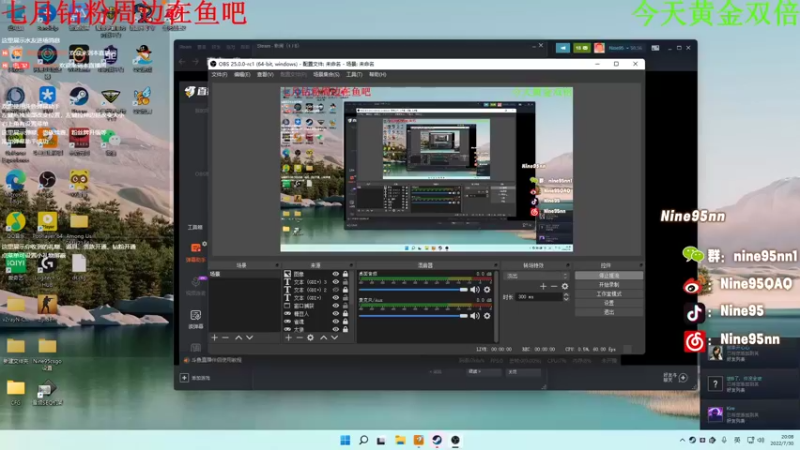This screenshot has height=450, width=800.
Task: Mute the 麦克风/Aux mixer channel speaker icon
Action: 475,316
